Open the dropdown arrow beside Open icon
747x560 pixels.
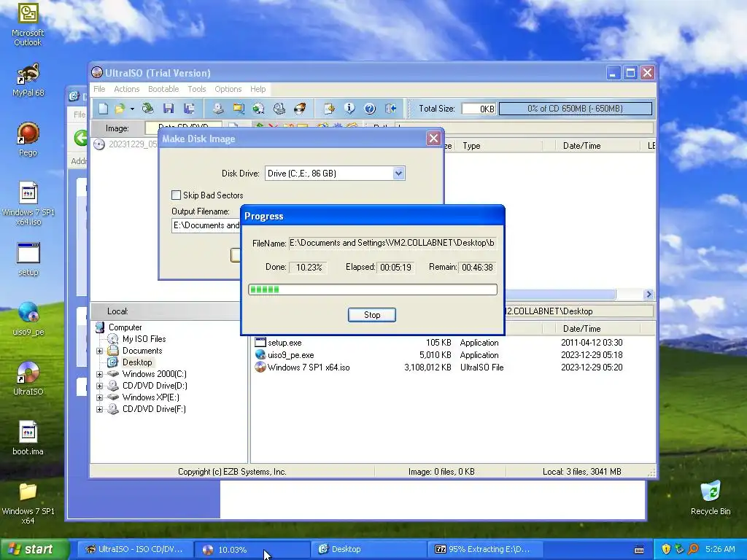pyautogui.click(x=132, y=109)
